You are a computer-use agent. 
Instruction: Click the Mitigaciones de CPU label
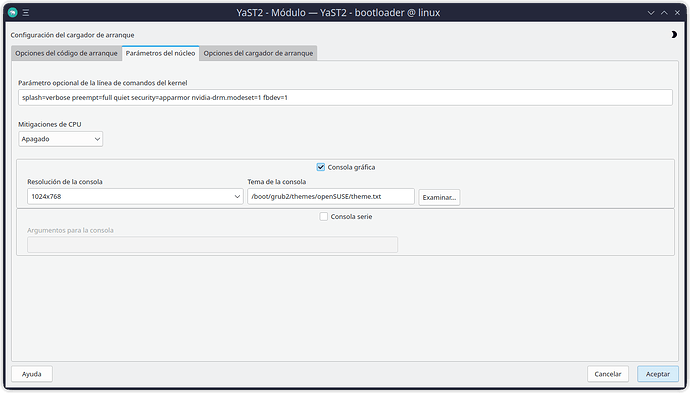coord(50,125)
